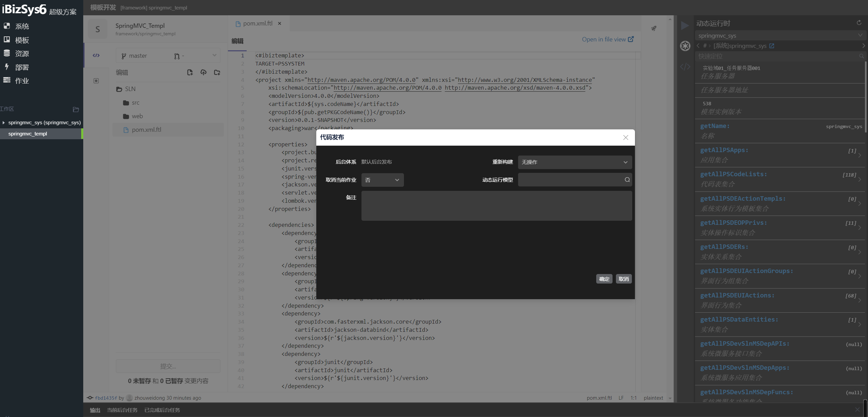Click the getName entry in the runtime panel
Image resolution: width=868 pixels, height=417 pixels.
(780, 131)
